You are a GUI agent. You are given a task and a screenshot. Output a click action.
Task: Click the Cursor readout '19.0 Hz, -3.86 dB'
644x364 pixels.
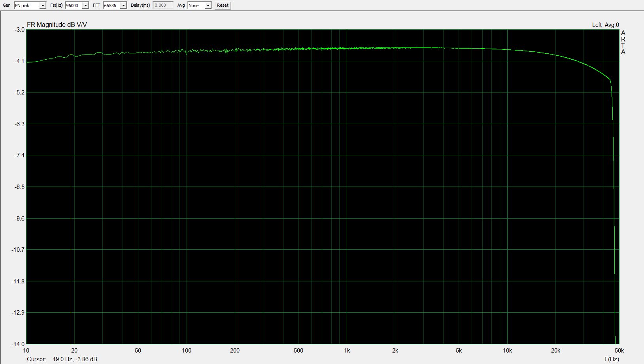75,359
